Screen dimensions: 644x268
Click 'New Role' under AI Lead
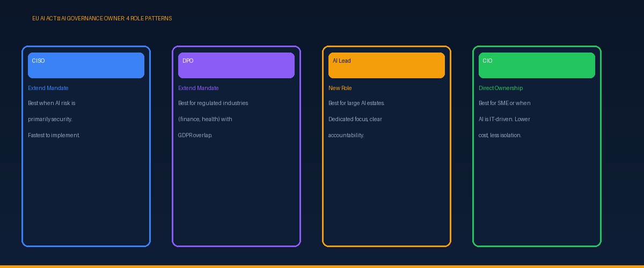[340, 88]
